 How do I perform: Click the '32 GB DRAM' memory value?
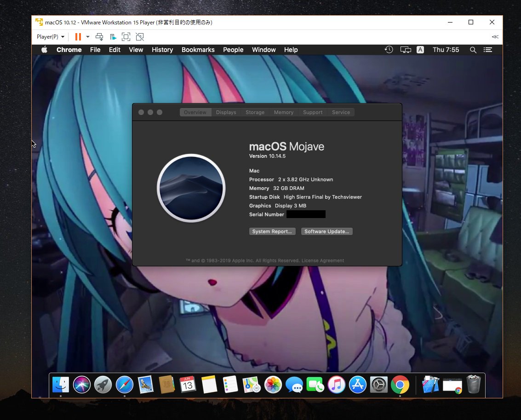tap(289, 188)
